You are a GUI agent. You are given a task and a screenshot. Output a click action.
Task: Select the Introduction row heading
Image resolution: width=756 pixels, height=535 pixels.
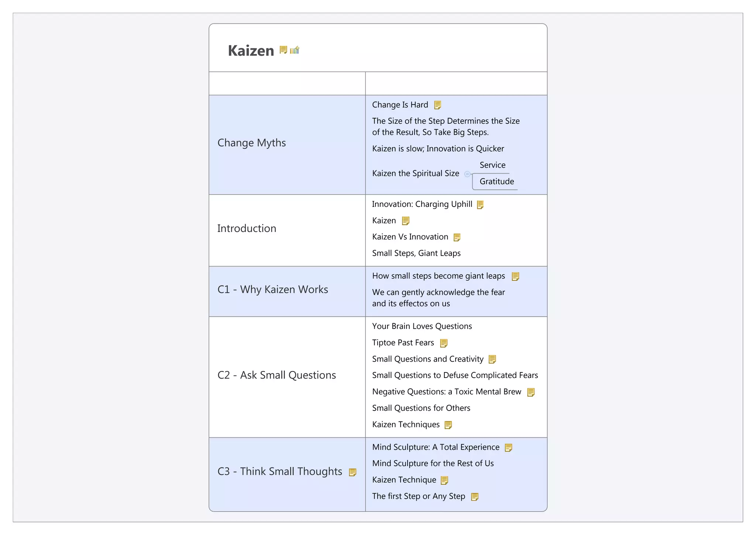pyautogui.click(x=247, y=228)
